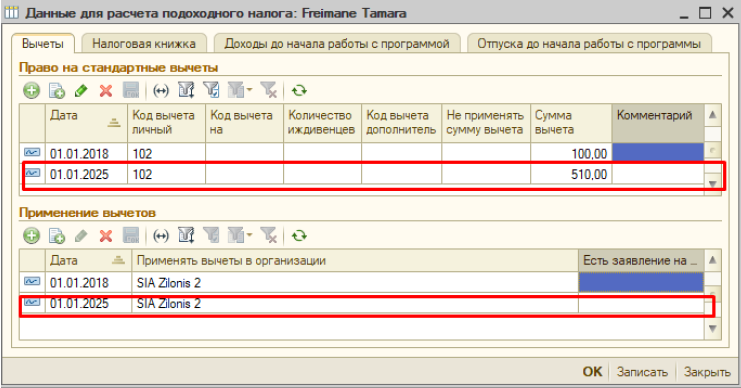Select date 01.01.2018 in Применение вычетов table
This screenshot has height=388, width=741.
tap(88, 283)
